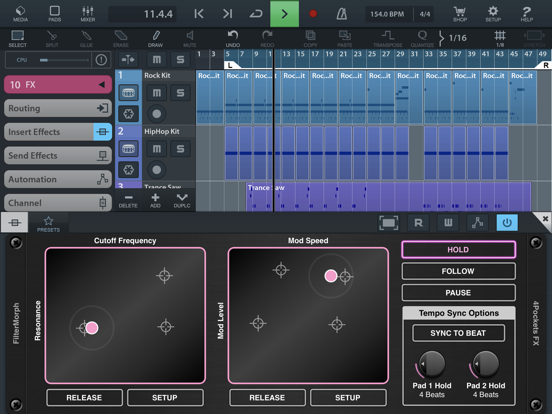Click the 11.4.4 position display
This screenshot has height=414, width=552.
(143, 14)
